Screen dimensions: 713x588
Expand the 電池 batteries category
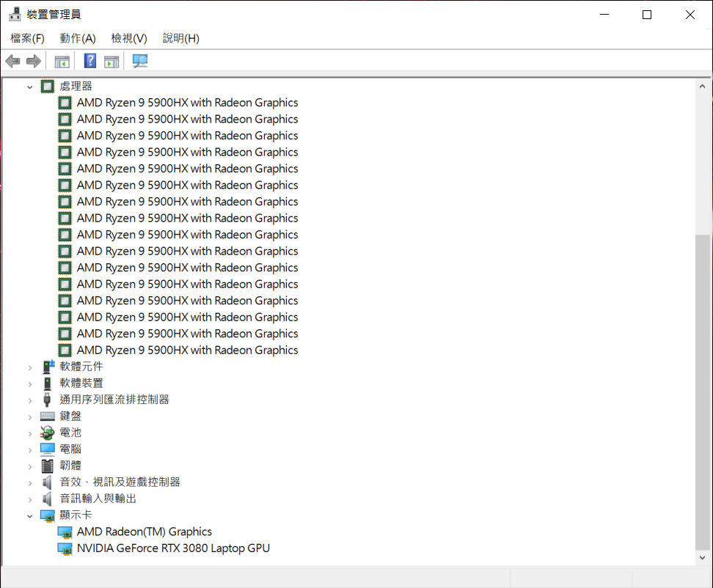pos(30,433)
